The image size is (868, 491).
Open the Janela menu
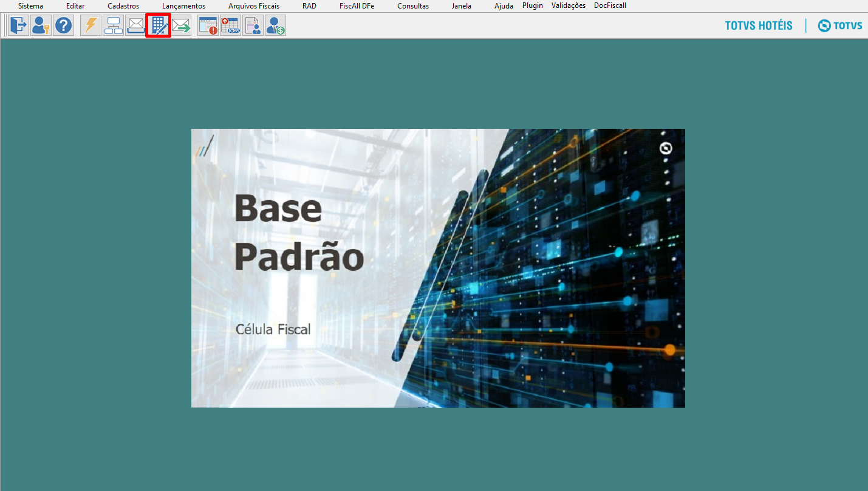click(462, 6)
